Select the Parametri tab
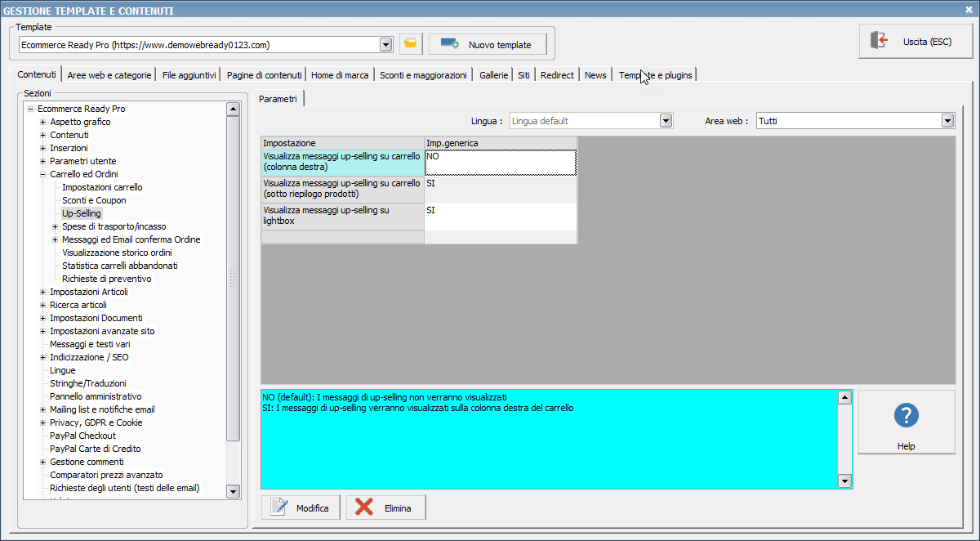980x541 pixels. tap(278, 98)
